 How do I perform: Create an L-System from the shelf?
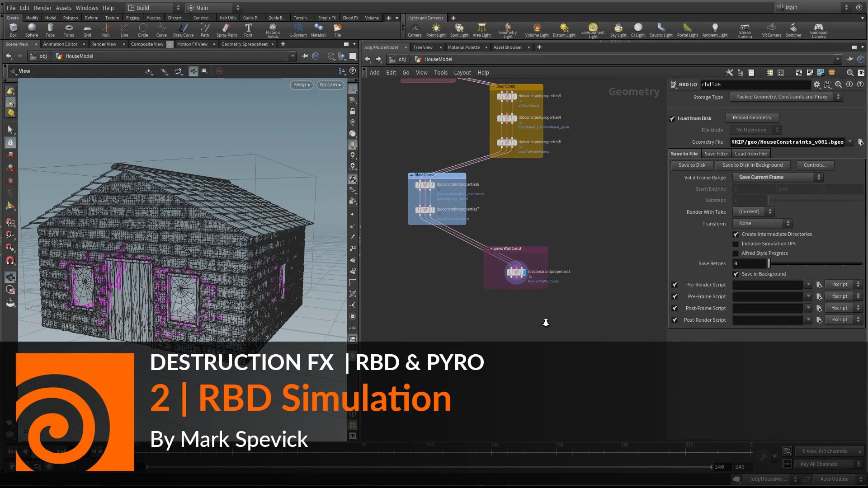[x=298, y=28]
